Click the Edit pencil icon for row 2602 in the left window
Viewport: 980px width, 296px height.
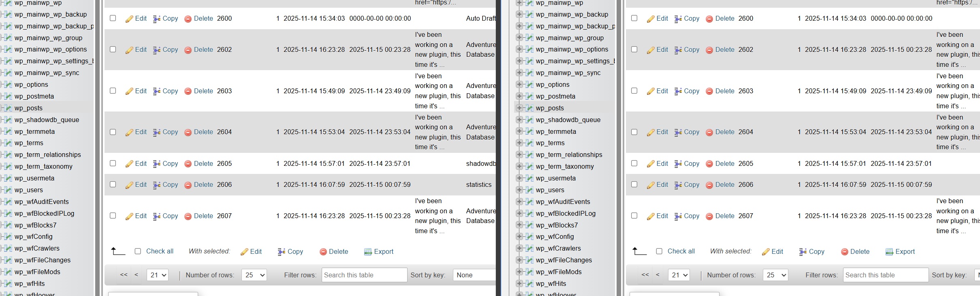(129, 50)
